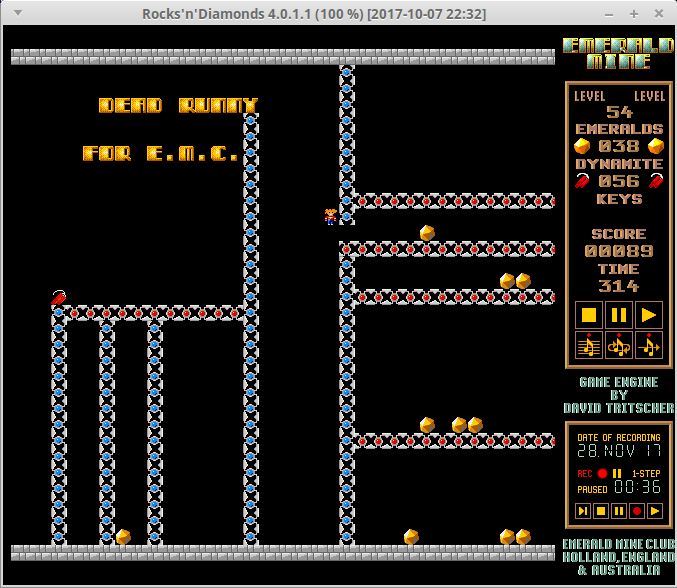Viewport: 677px width, 588px height.
Task: Click the emerald at the bottom left floor
Action: tap(123, 537)
